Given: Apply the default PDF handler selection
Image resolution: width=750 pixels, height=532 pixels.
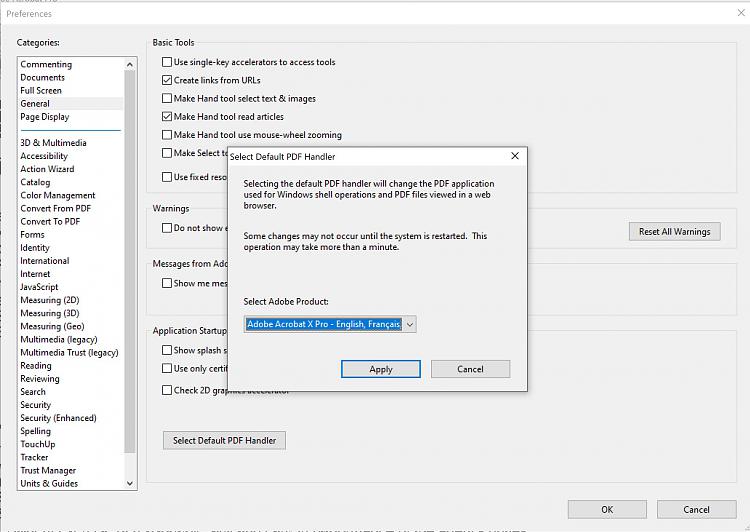Looking at the screenshot, I should pyautogui.click(x=381, y=369).
